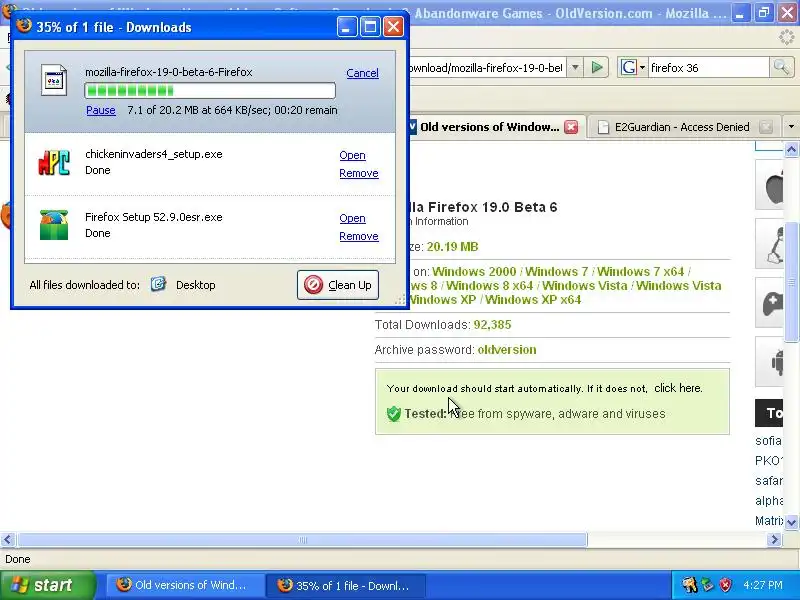The height and width of the screenshot is (600, 800).
Task: Click the green Tested shield icon
Action: [393, 413]
